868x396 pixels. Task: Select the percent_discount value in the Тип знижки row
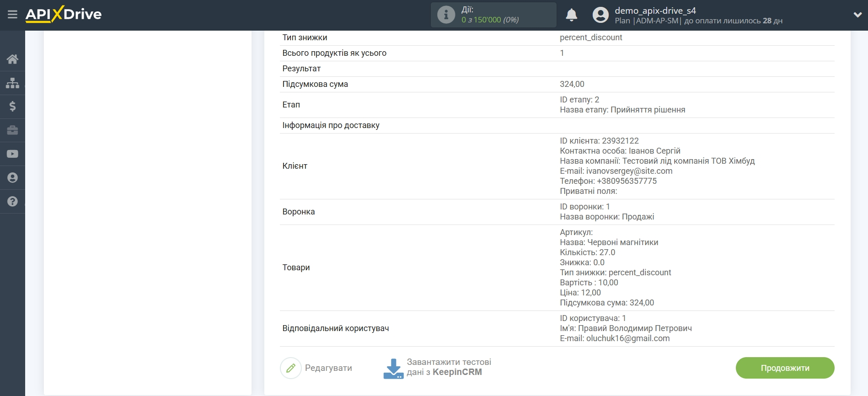[591, 37]
